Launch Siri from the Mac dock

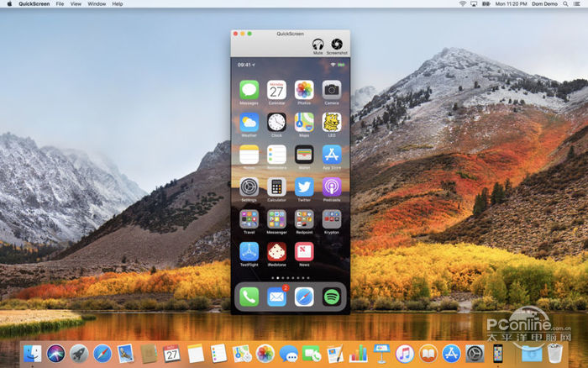56,354
